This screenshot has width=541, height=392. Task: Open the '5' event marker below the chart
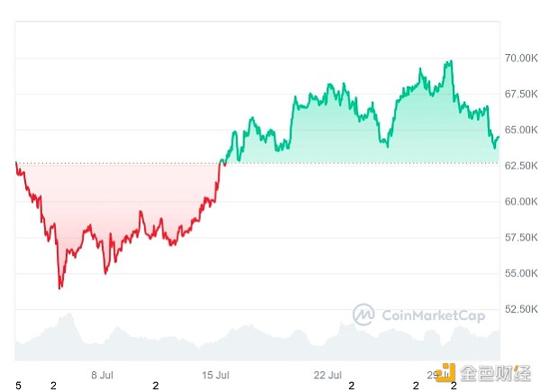[18, 386]
